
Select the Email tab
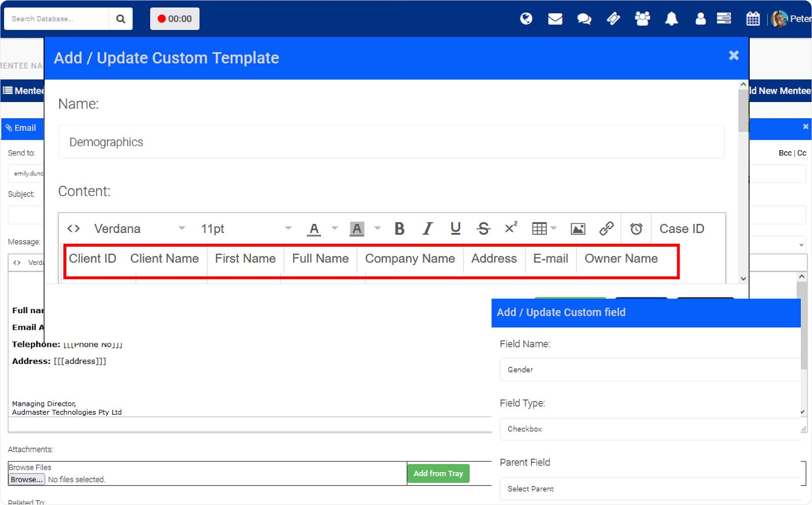[22, 128]
